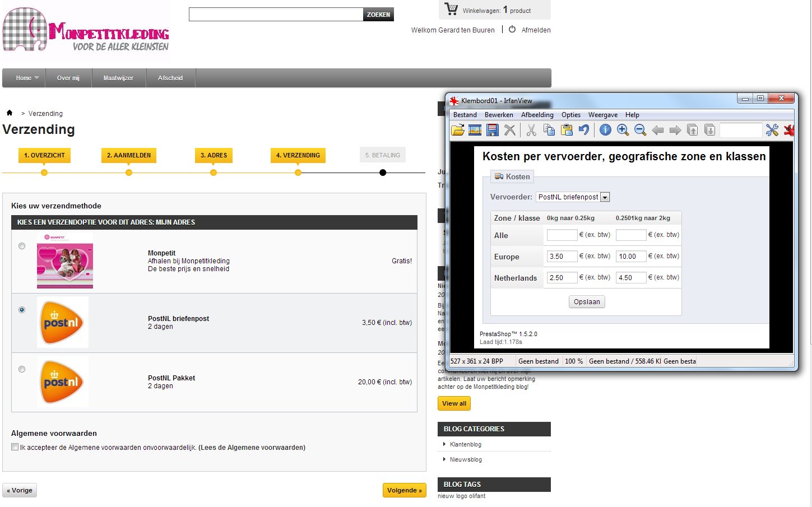The height and width of the screenshot is (507, 812).
Task: Click the home icon in the breadcrumb
Action: (x=10, y=113)
